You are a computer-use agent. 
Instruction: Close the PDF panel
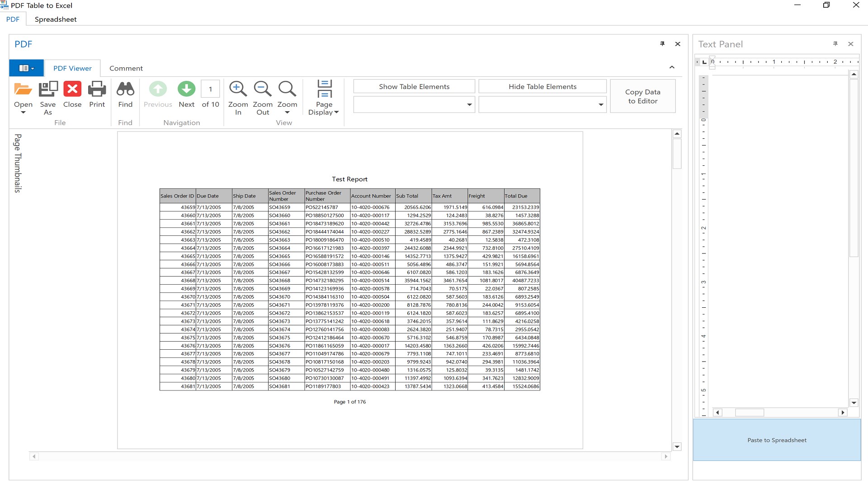678,44
